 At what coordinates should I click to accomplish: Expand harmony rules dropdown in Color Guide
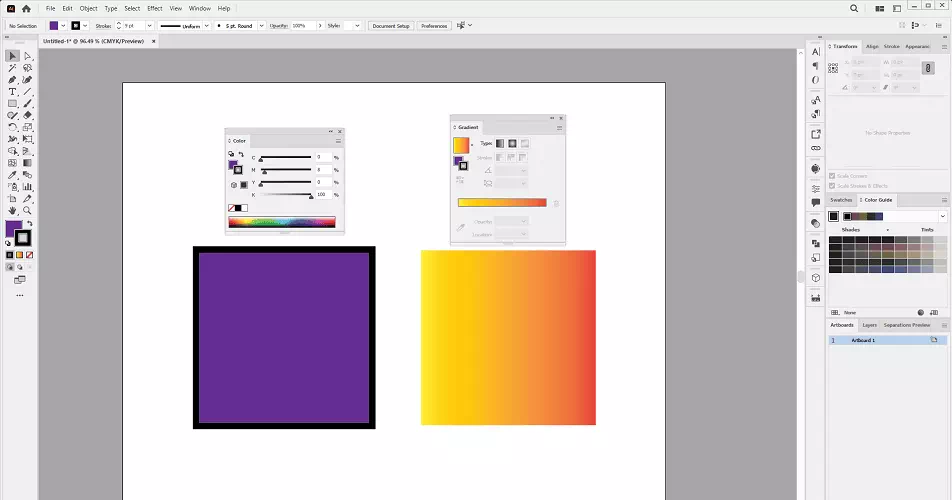coord(942,216)
